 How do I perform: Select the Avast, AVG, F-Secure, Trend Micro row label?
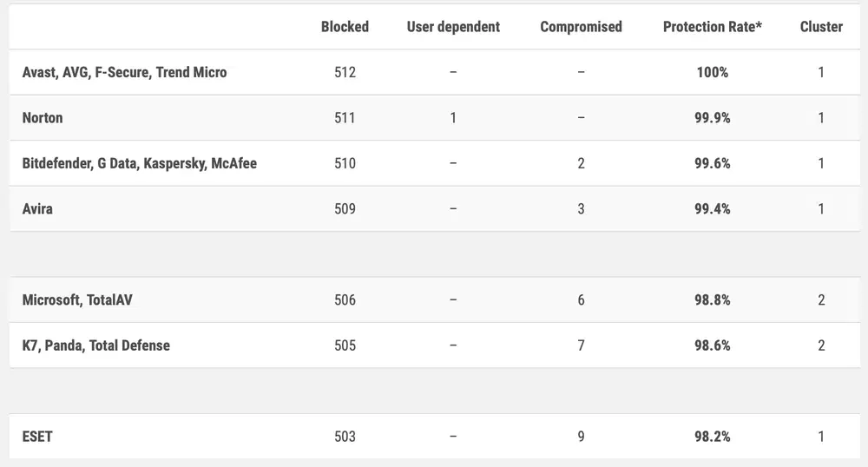click(124, 72)
